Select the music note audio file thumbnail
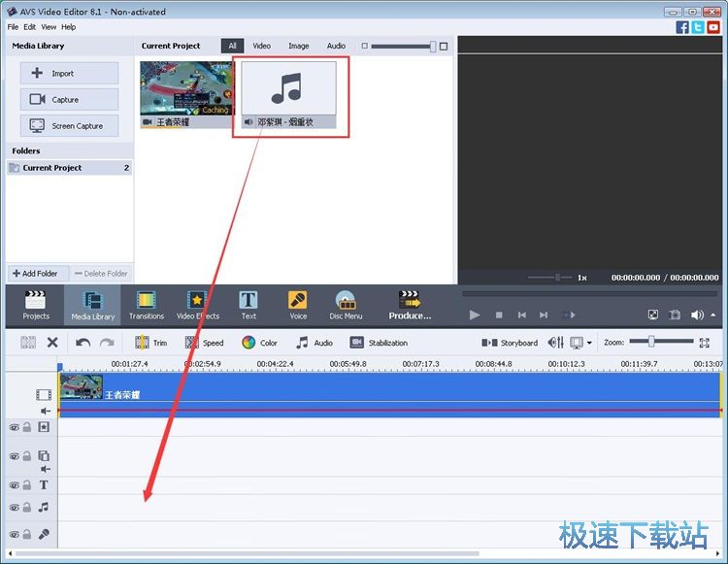The image size is (728, 564). tap(289, 95)
